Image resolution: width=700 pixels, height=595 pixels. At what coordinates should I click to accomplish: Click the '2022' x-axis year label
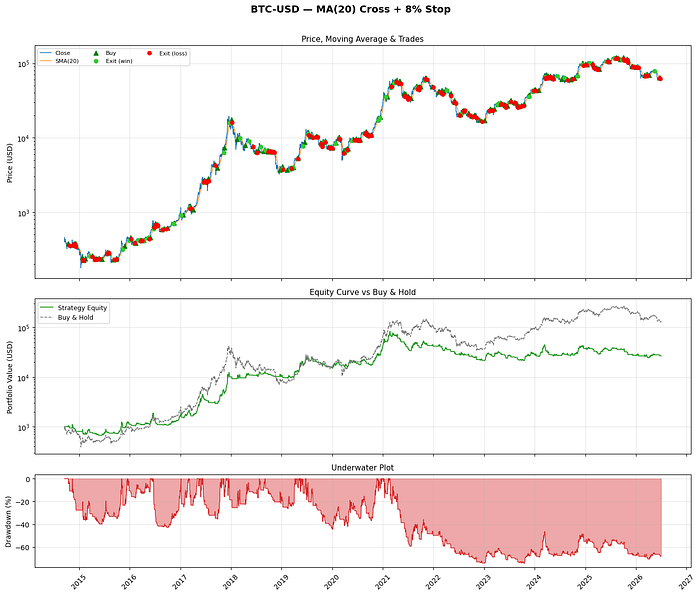click(x=433, y=582)
